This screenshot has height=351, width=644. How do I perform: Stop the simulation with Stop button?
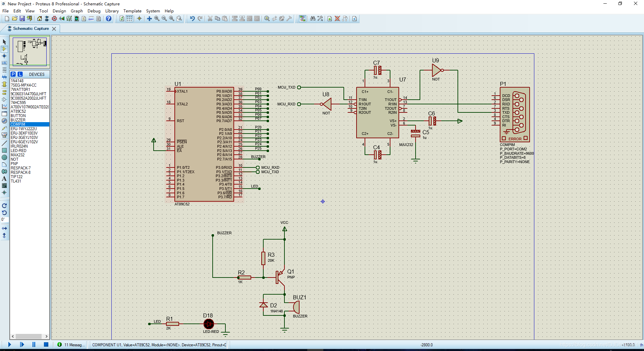click(x=46, y=345)
